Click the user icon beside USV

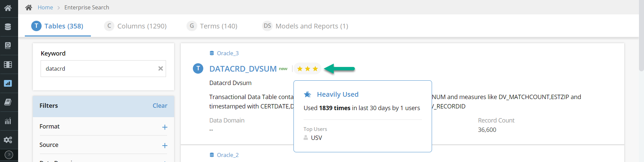pyautogui.click(x=306, y=138)
